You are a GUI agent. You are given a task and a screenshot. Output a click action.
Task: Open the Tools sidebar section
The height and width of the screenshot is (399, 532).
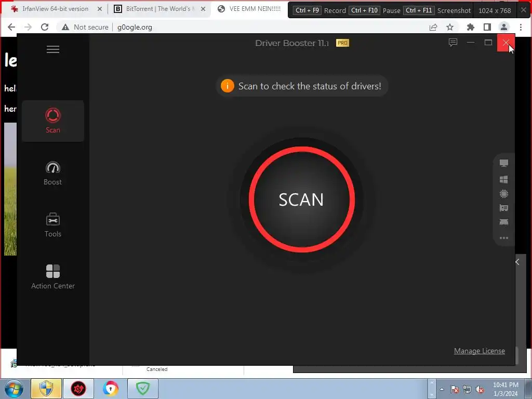pos(53,225)
